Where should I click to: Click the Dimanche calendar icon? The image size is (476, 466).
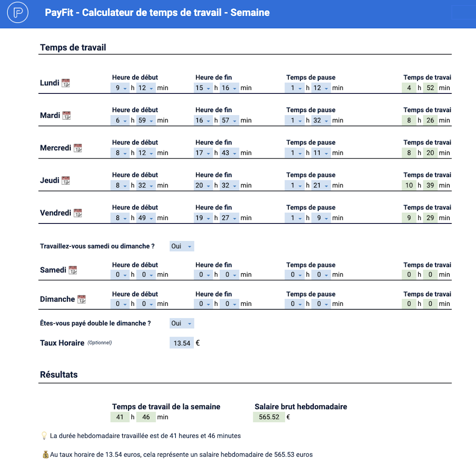coord(81,299)
